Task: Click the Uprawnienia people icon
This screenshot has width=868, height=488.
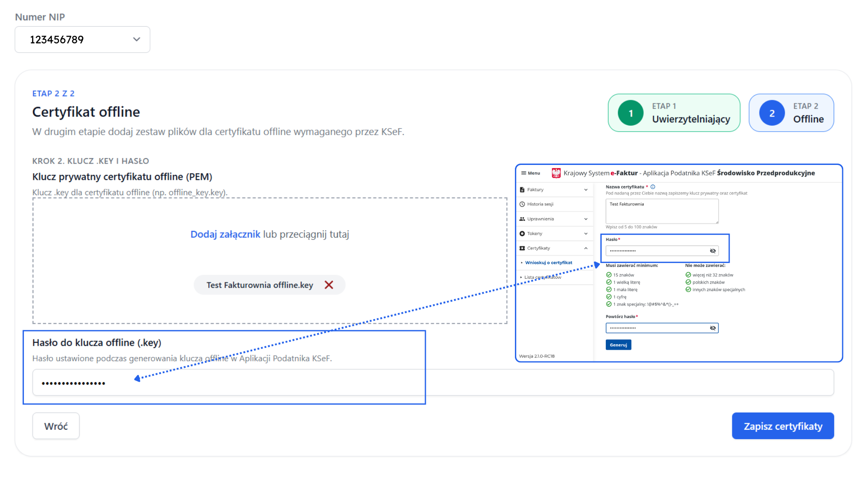Action: click(522, 219)
